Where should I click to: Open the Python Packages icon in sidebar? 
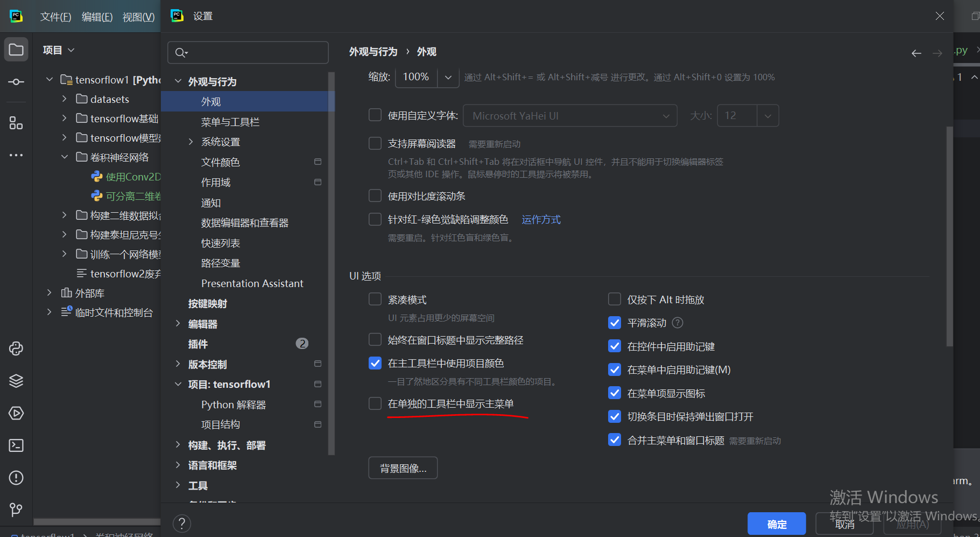16,348
